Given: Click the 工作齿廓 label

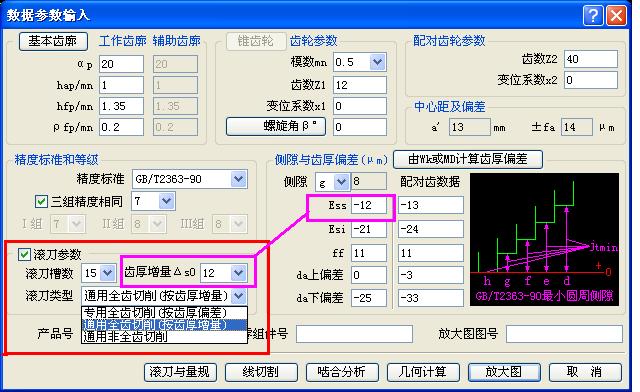Looking at the screenshot, I should [122, 41].
